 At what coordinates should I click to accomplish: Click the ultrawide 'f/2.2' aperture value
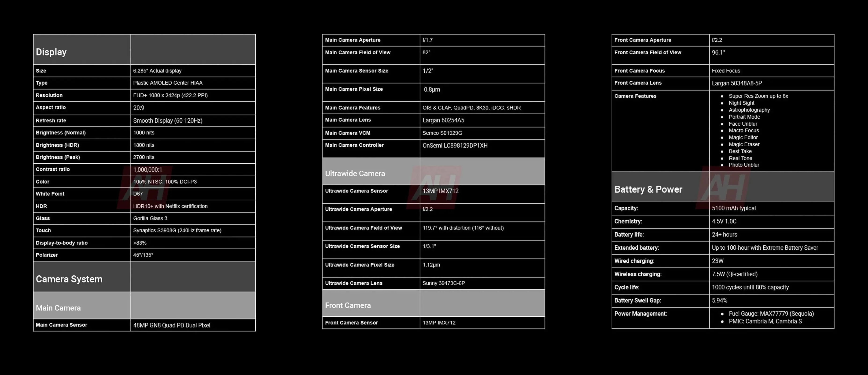428,210
